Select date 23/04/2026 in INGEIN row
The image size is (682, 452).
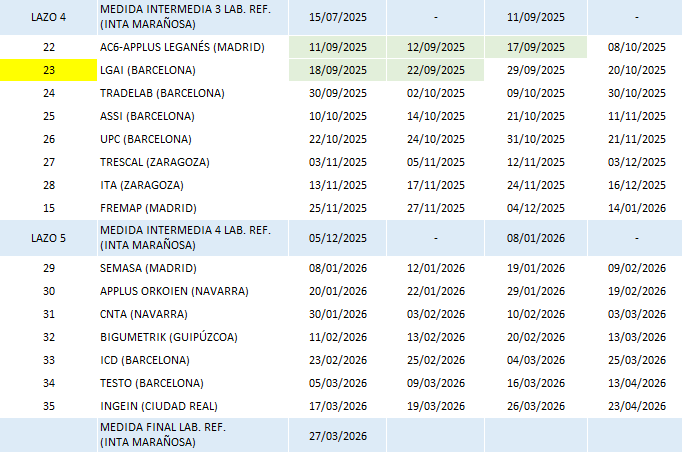pos(636,407)
